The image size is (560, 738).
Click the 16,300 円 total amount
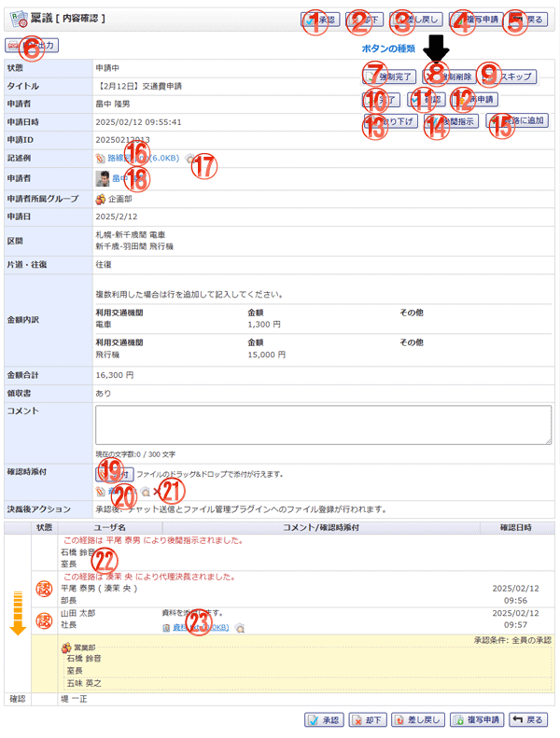click(x=115, y=375)
